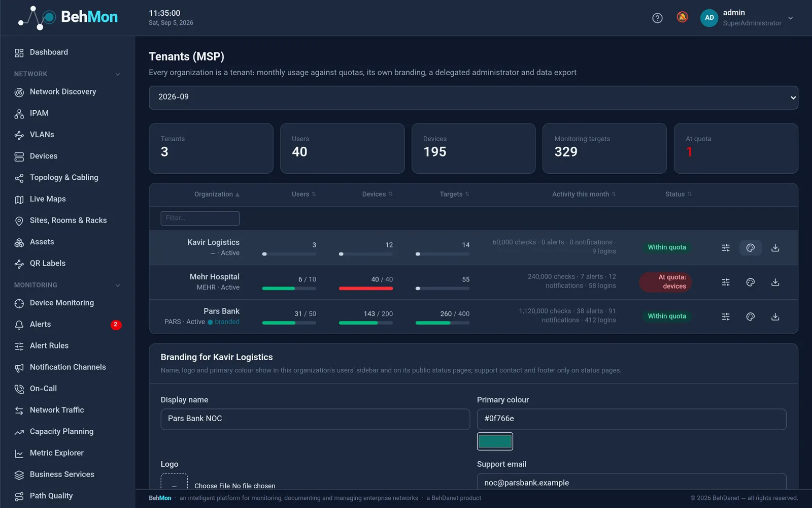The width and height of the screenshot is (812, 508).
Task: Click the VLANs icon in sidebar
Action: [x=19, y=135]
